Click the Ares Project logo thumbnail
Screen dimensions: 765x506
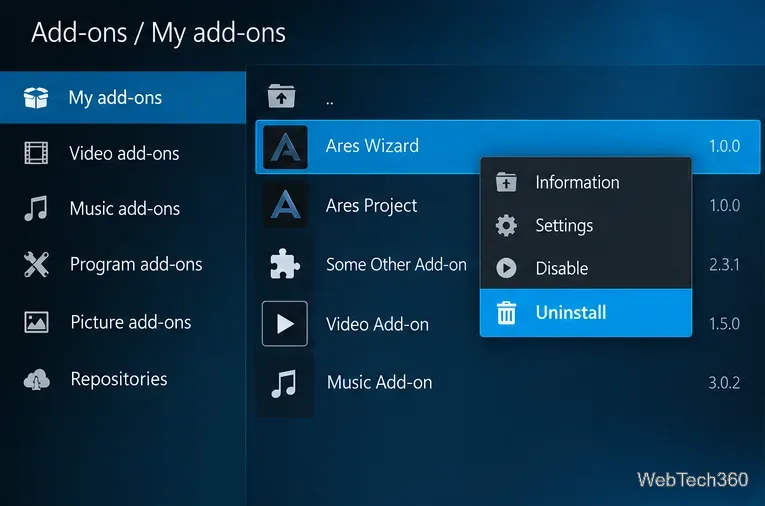285,205
